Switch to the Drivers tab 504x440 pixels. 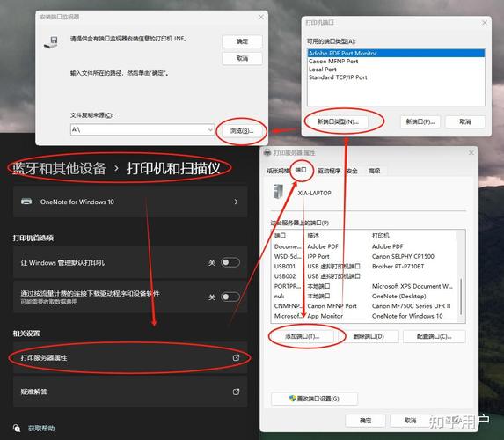[x=329, y=171]
